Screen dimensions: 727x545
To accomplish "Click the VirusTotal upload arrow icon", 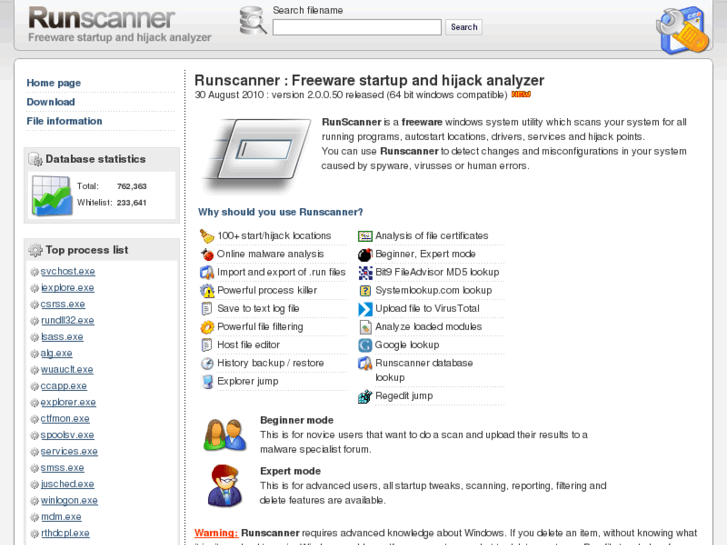I will point(365,309).
